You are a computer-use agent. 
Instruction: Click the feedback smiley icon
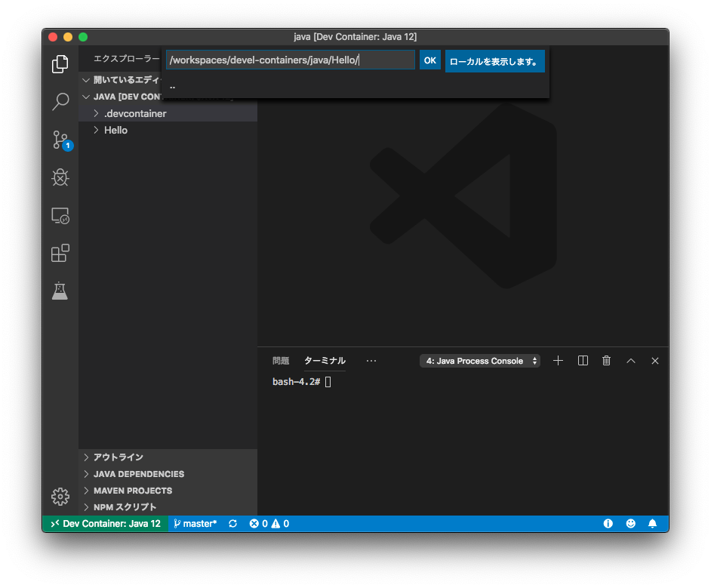(631, 524)
